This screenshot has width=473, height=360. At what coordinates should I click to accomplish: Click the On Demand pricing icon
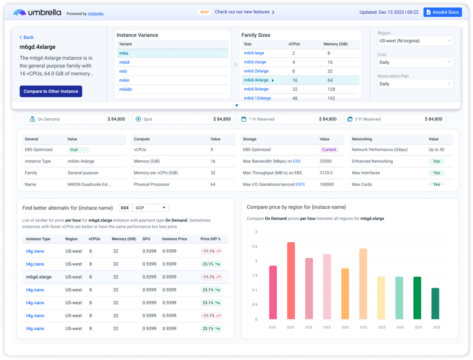coord(32,119)
